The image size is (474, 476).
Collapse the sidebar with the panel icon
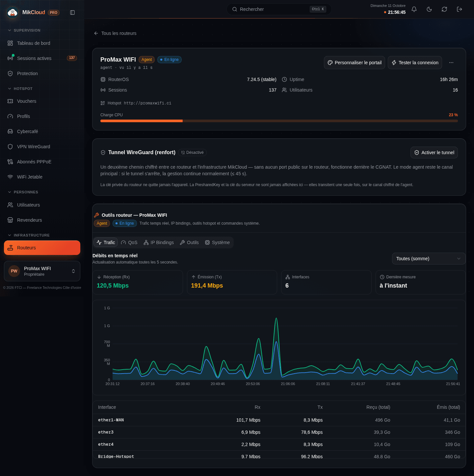click(x=72, y=13)
